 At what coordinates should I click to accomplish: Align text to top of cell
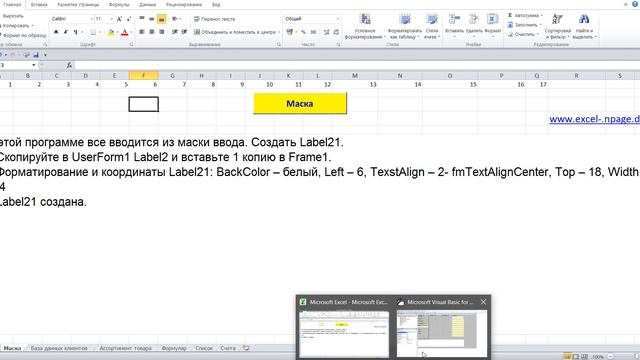pyautogui.click(x=142, y=19)
